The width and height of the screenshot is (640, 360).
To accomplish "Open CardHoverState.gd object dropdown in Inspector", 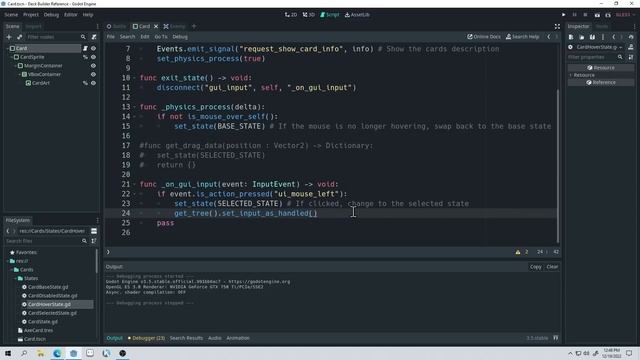I will click(596, 47).
